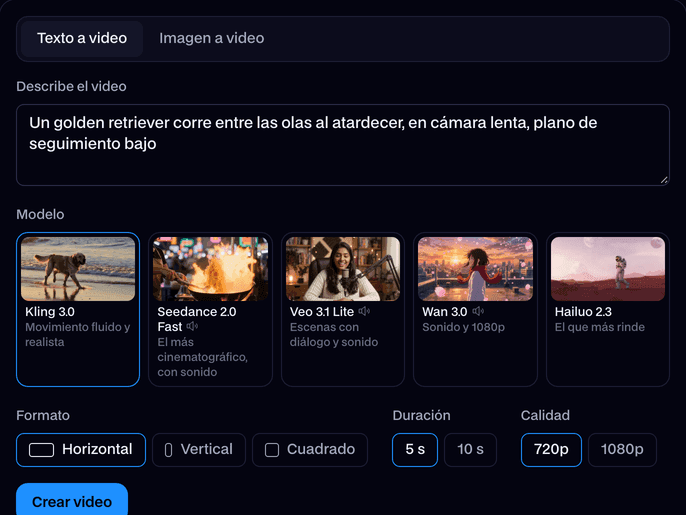Image resolution: width=686 pixels, height=515 pixels.
Task: Choose the 5 s duration
Action: 415,450
